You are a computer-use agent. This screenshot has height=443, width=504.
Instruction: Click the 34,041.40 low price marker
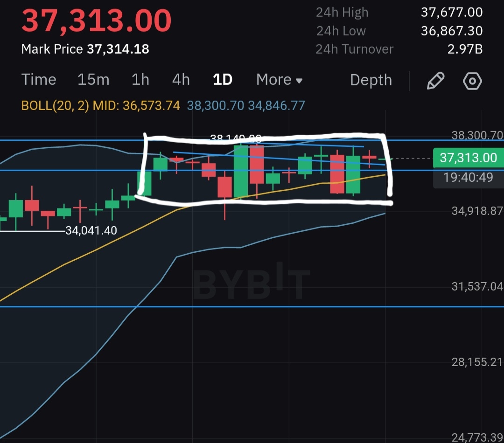91,230
